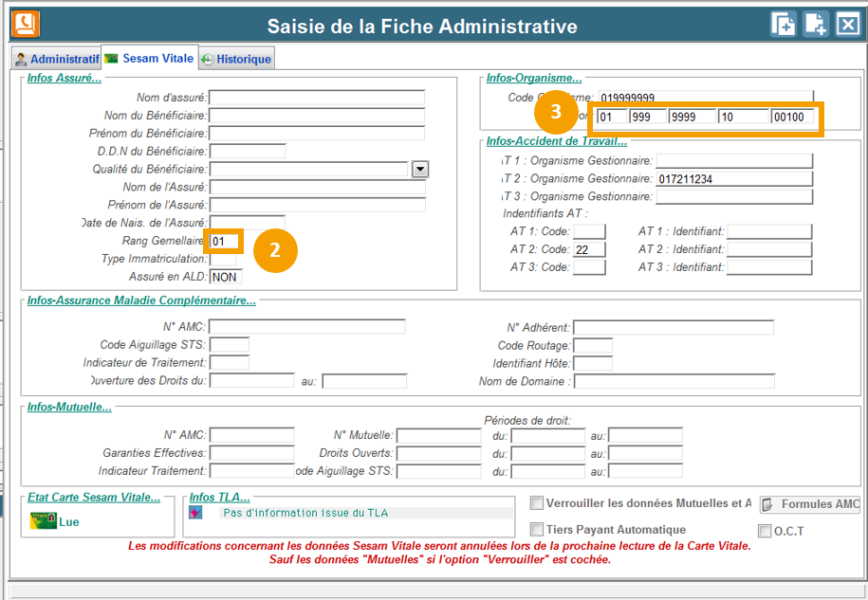Open the Qualité du Bénéficiaire dropdown
Image resolution: width=868 pixels, height=600 pixels.
(x=420, y=170)
